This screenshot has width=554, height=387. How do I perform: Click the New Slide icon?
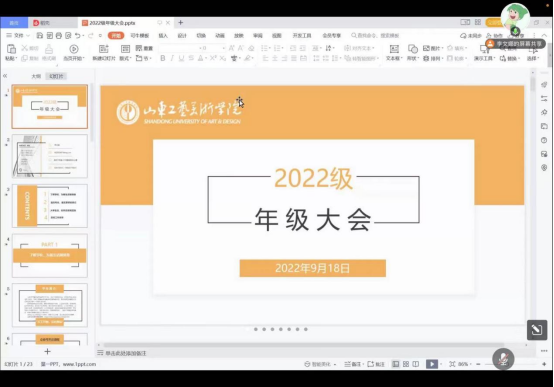[x=104, y=49]
